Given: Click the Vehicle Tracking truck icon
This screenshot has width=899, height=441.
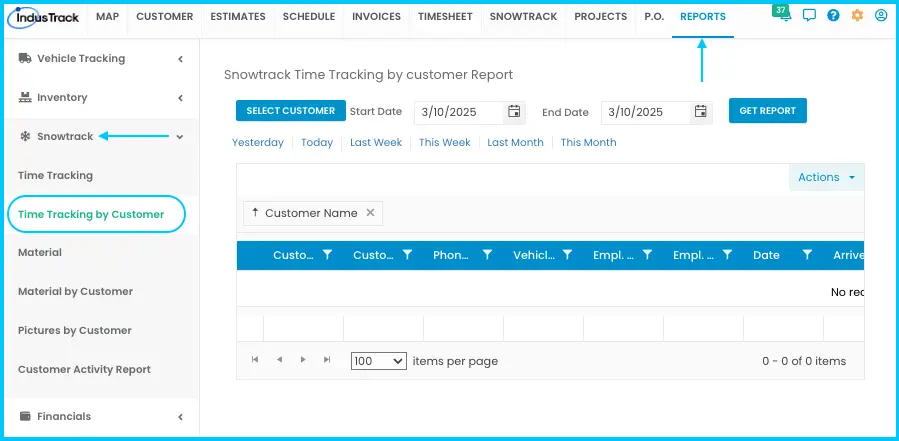Looking at the screenshot, I should pos(25,58).
